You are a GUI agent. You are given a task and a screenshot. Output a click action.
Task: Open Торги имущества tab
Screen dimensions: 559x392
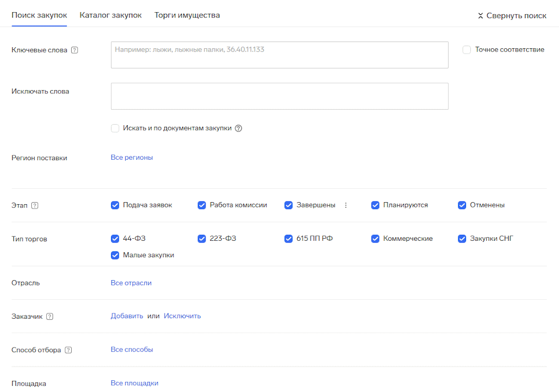pos(187,15)
